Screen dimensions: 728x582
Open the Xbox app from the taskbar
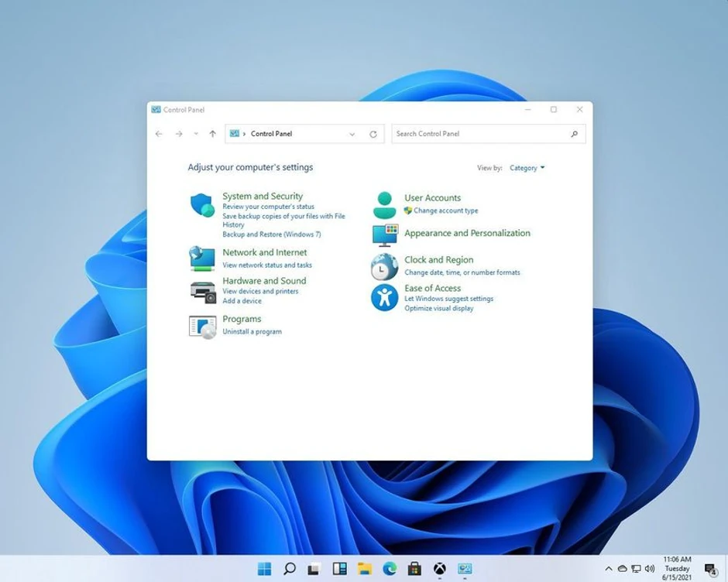[x=439, y=568]
